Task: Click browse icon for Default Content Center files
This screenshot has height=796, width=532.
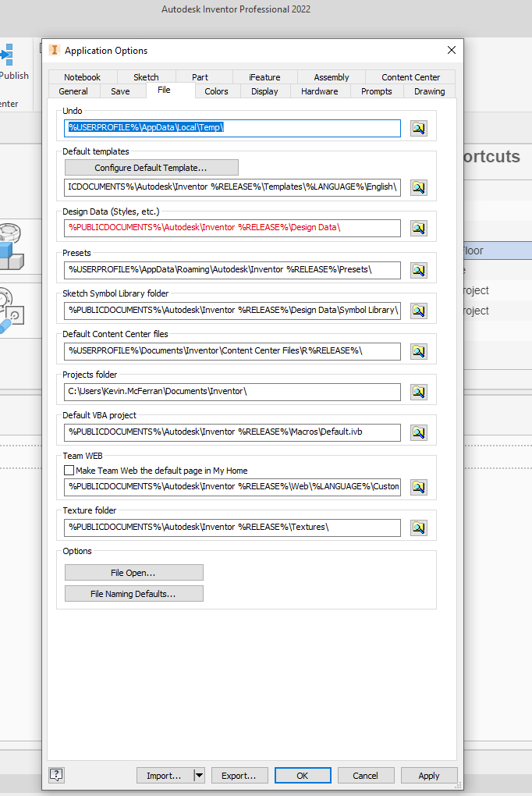Action: coord(419,351)
